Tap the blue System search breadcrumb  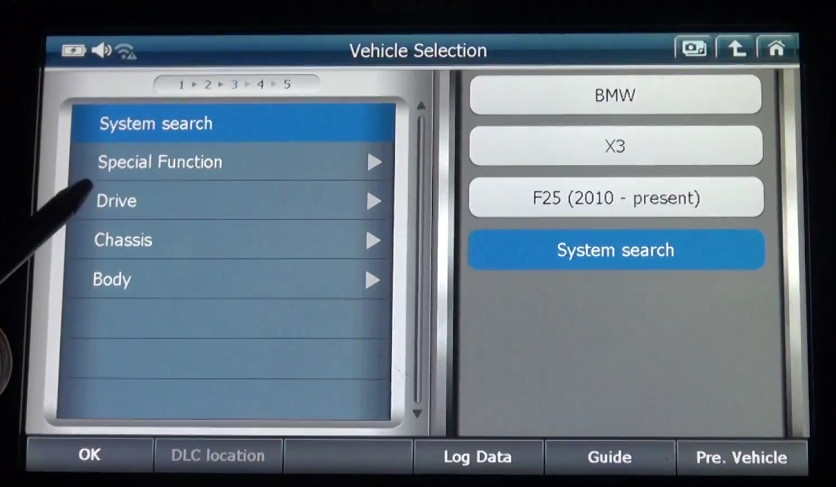tap(616, 250)
